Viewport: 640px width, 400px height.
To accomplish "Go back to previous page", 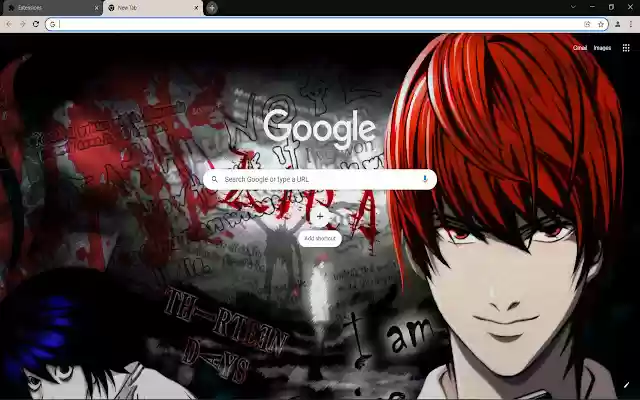I will point(9,24).
